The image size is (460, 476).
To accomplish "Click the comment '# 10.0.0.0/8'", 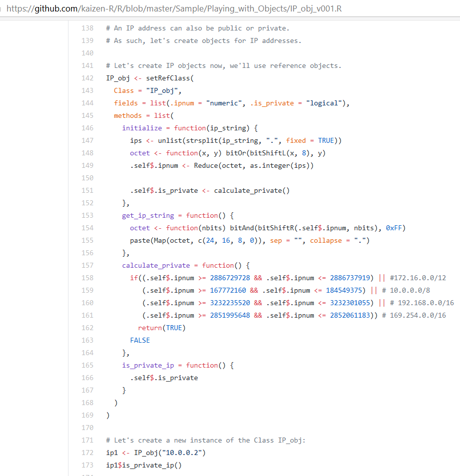I will tap(406, 290).
